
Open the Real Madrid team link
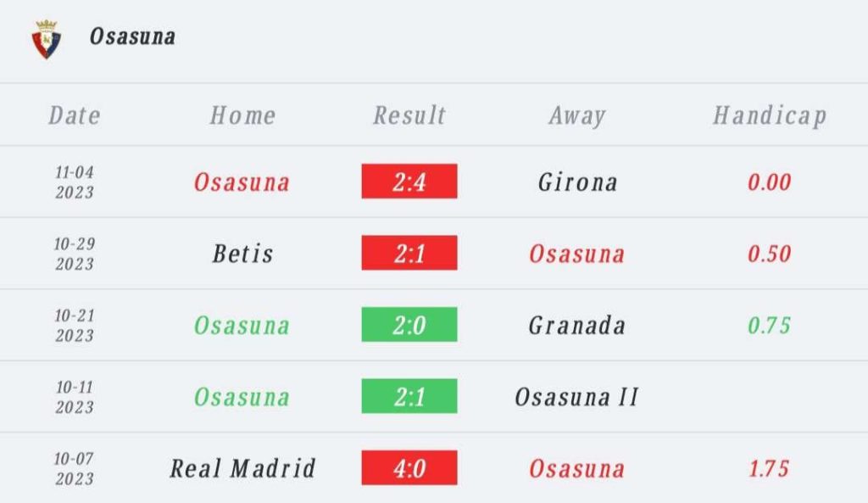pos(242,469)
